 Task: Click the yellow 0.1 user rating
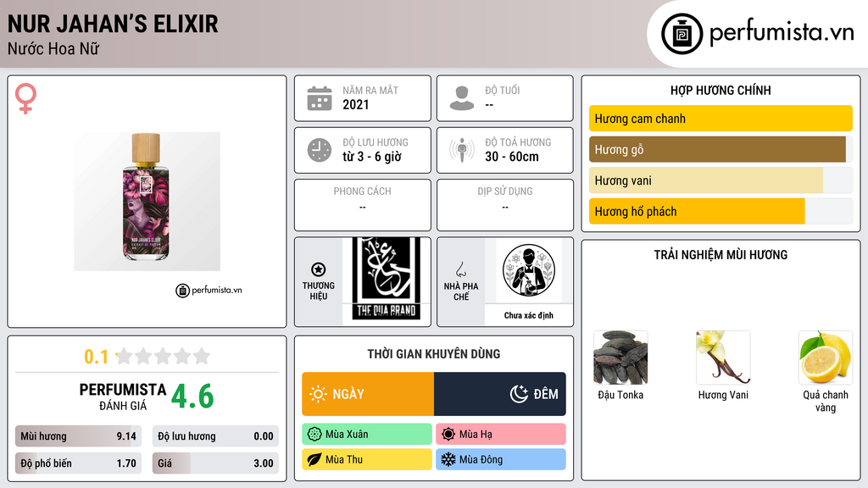97,357
